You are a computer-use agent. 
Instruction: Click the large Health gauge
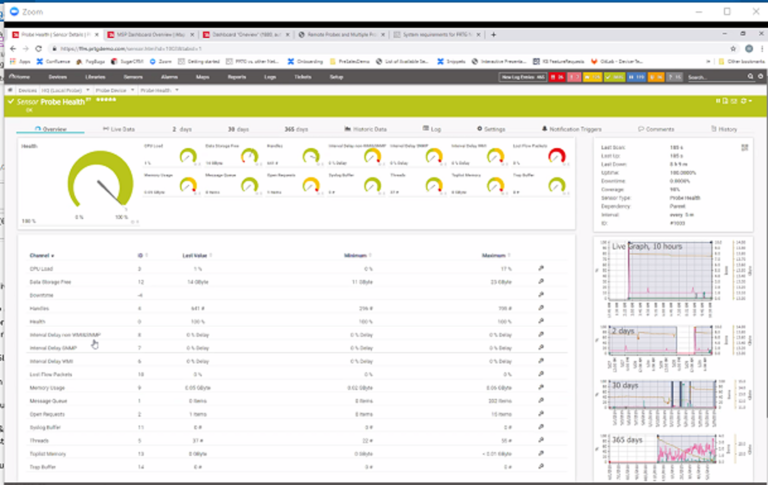[x=100, y=181]
